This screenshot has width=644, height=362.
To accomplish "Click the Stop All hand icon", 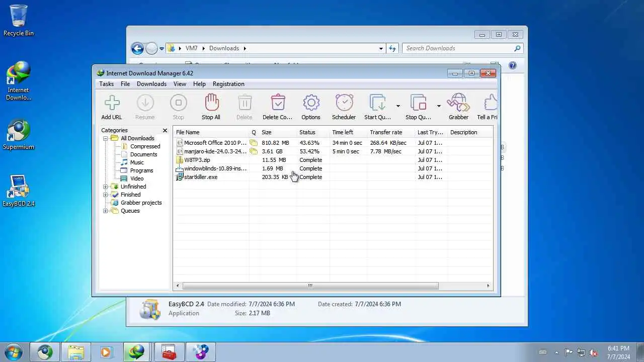I will click(211, 103).
